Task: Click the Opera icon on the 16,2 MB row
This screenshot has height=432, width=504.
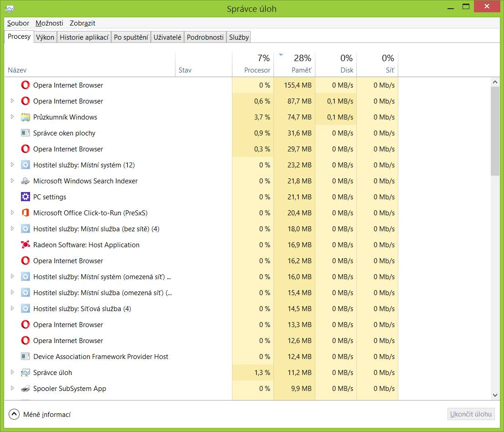Action: [x=26, y=260]
